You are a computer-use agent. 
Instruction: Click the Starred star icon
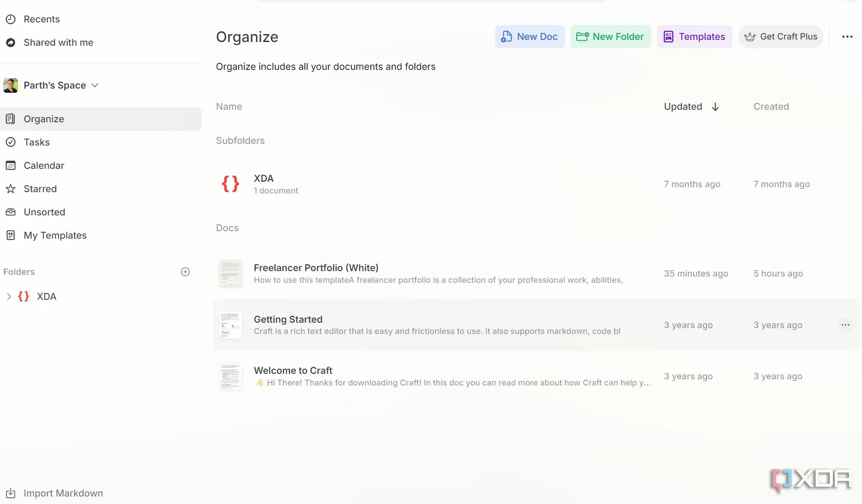pyautogui.click(x=11, y=189)
